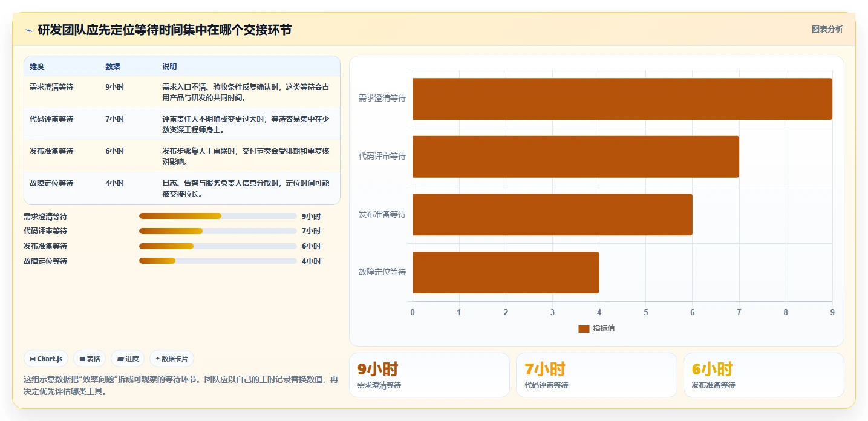Select the 进度 tag chip

[128, 359]
